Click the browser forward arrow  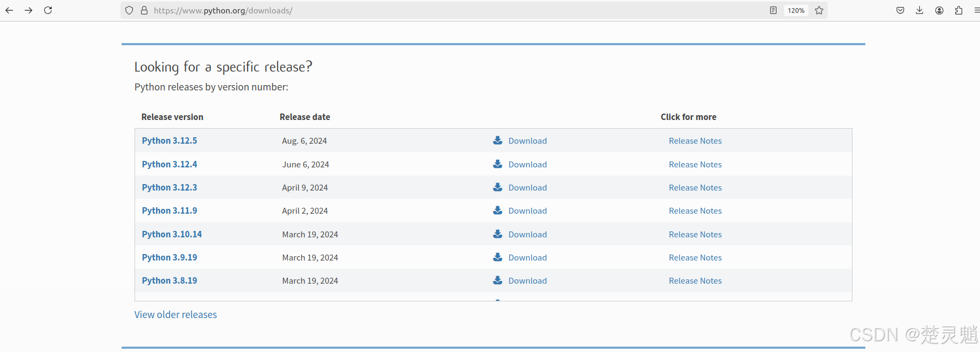tap(29, 10)
